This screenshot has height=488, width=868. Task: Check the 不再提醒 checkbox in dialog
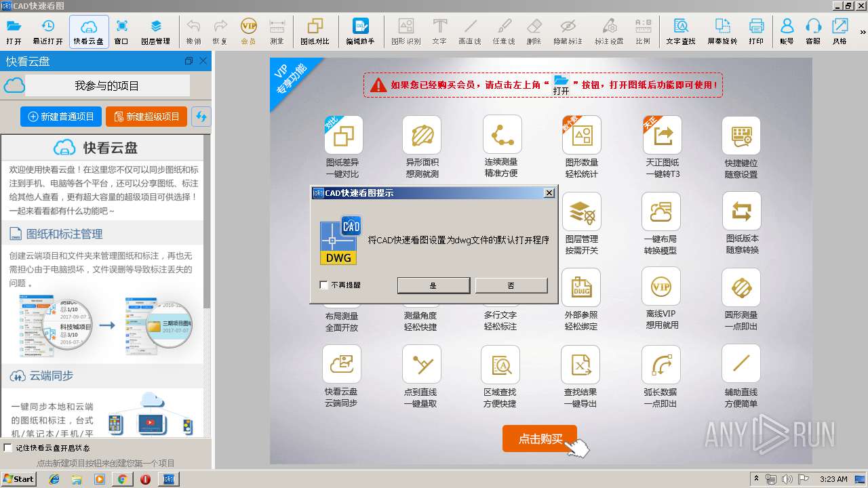[324, 285]
